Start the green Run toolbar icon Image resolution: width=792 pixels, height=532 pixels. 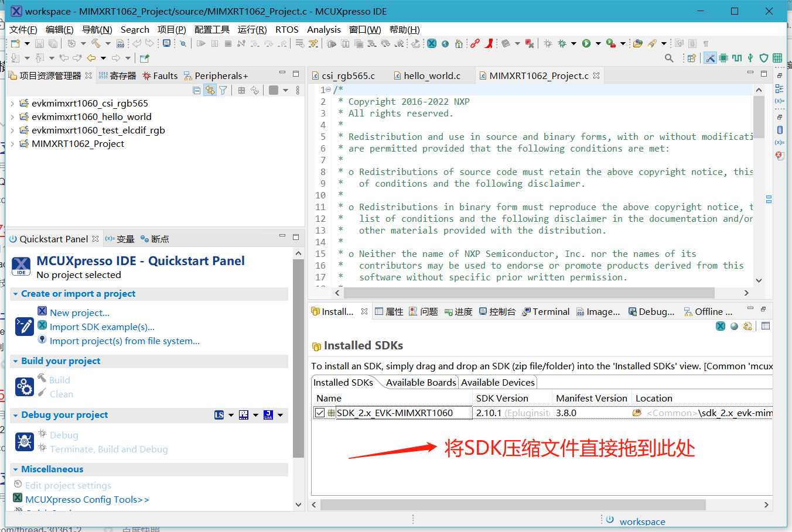pyautogui.click(x=586, y=43)
